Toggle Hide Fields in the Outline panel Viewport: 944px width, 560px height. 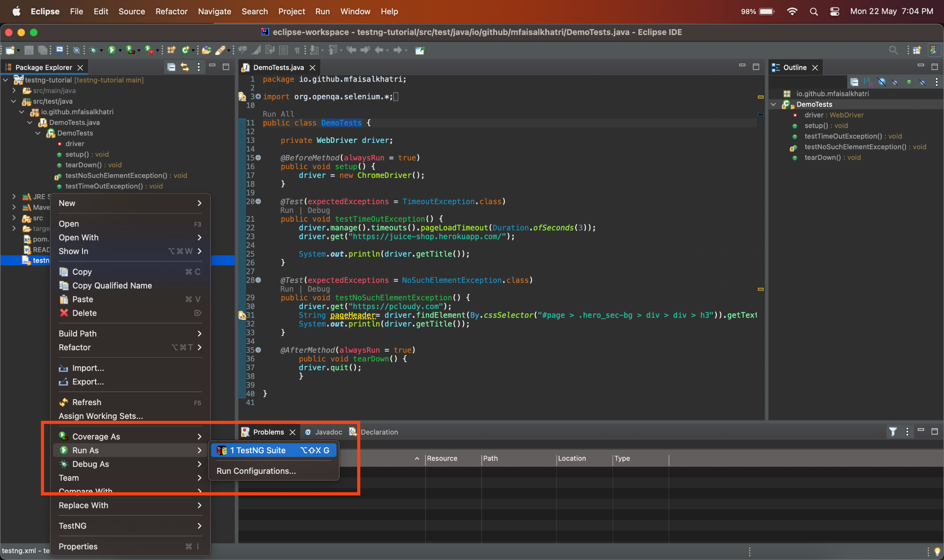point(882,82)
